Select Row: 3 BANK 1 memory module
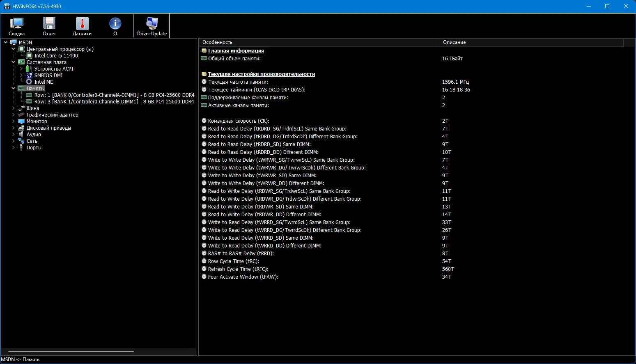Image resolution: width=636 pixels, height=364 pixels. tap(114, 101)
